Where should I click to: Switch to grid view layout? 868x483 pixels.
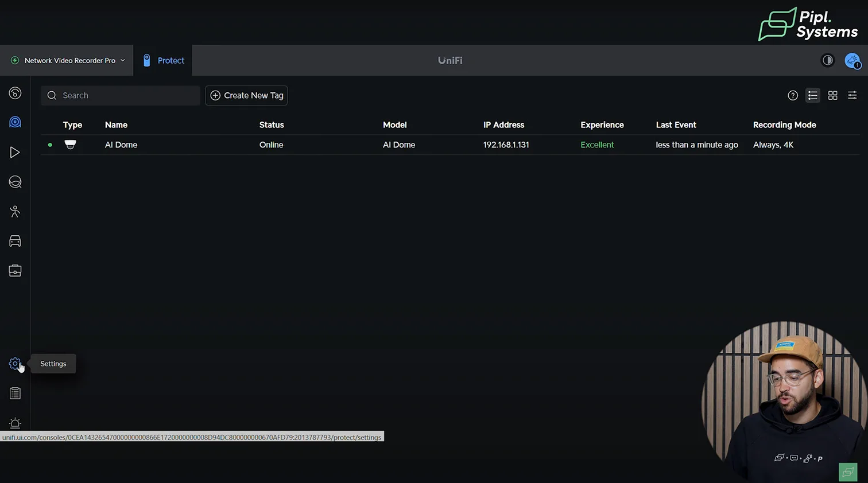point(832,96)
